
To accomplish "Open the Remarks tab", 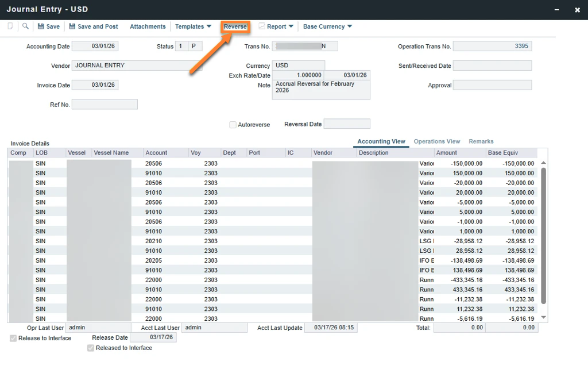I will 481,141.
